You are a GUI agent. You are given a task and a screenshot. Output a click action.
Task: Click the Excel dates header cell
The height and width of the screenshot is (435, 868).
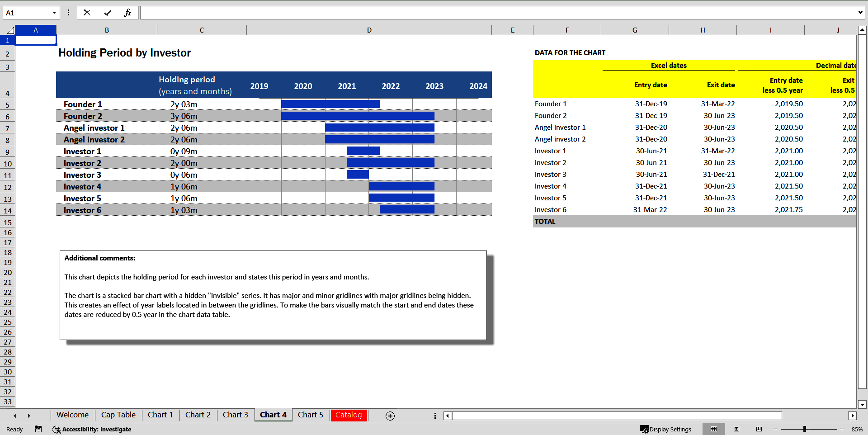tap(669, 66)
